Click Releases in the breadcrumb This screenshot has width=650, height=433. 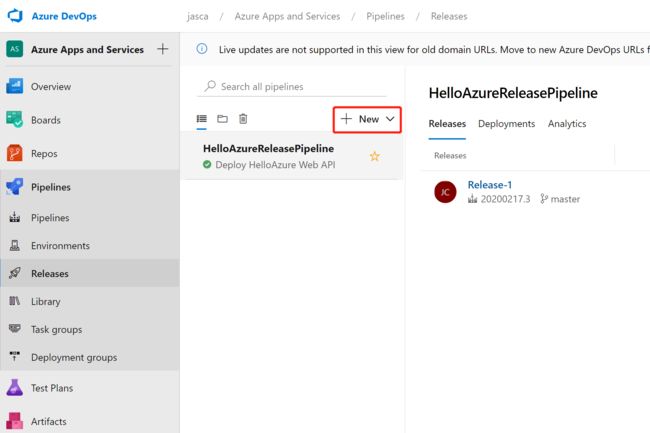pyautogui.click(x=449, y=16)
